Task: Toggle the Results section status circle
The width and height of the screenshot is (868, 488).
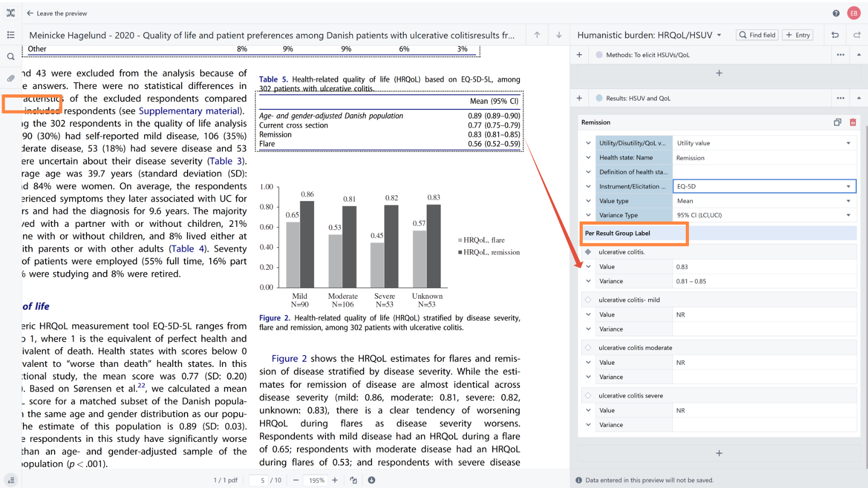Action: (x=599, y=98)
